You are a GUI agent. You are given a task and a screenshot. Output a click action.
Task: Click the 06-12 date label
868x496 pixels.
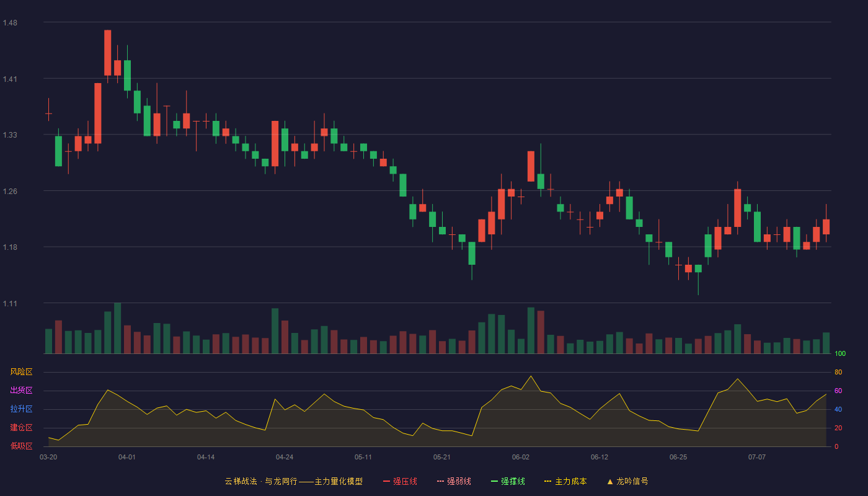(x=600, y=457)
